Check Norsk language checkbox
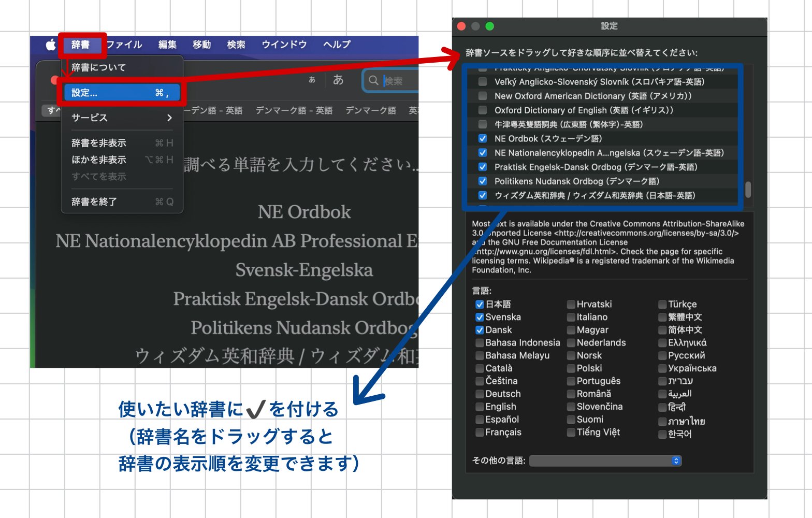The image size is (812, 518). coord(571,356)
